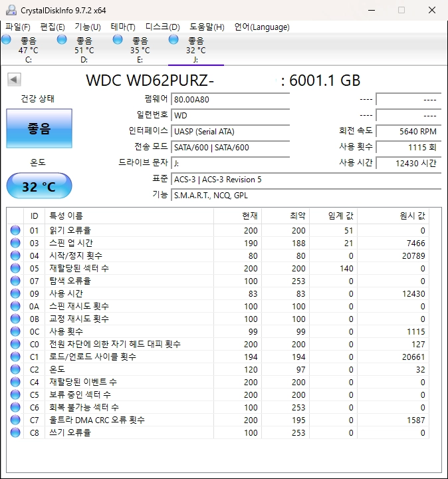Click the rotation speed value 5640 RPM

coord(409,131)
